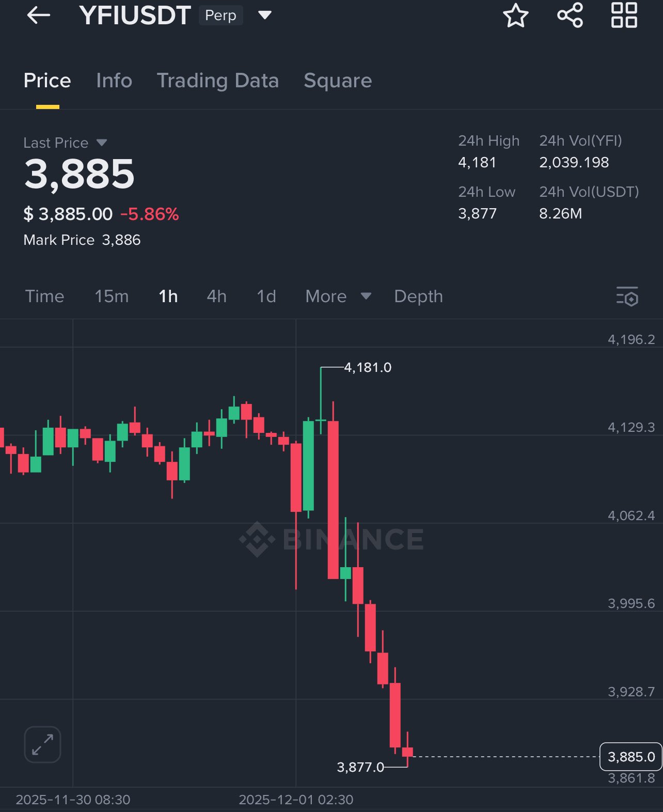
Task: Open the Square tab
Action: click(x=338, y=81)
